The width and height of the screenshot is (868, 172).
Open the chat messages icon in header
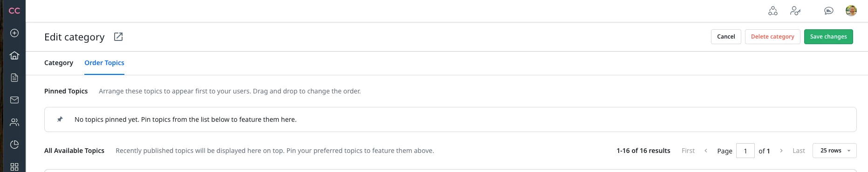point(829,11)
